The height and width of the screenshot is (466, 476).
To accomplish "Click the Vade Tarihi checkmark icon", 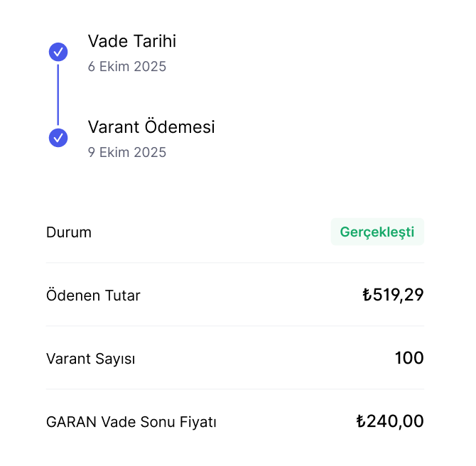I will tap(58, 52).
